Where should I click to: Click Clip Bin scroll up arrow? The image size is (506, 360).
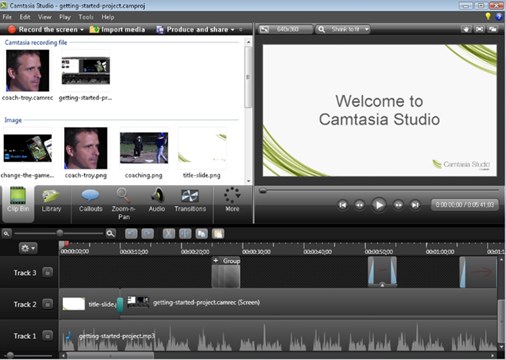click(x=248, y=42)
